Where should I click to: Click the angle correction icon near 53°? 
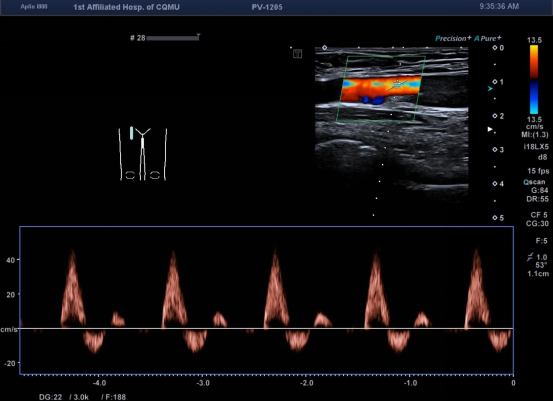point(530,257)
